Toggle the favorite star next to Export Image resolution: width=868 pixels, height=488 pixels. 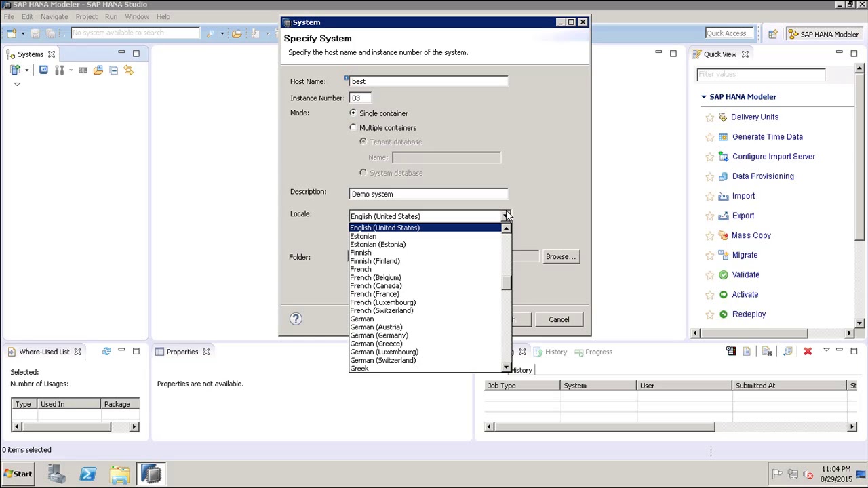click(x=709, y=216)
